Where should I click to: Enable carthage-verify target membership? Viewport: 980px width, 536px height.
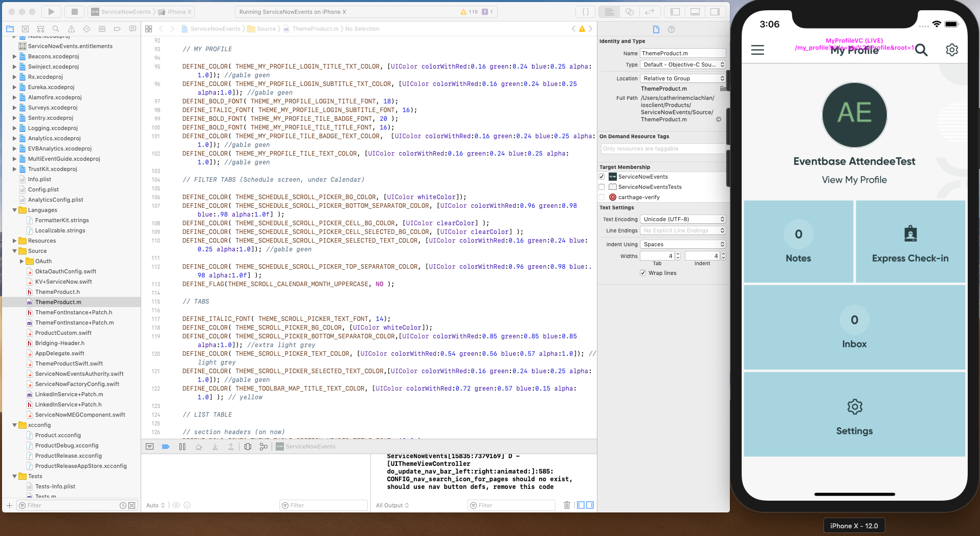(x=602, y=197)
